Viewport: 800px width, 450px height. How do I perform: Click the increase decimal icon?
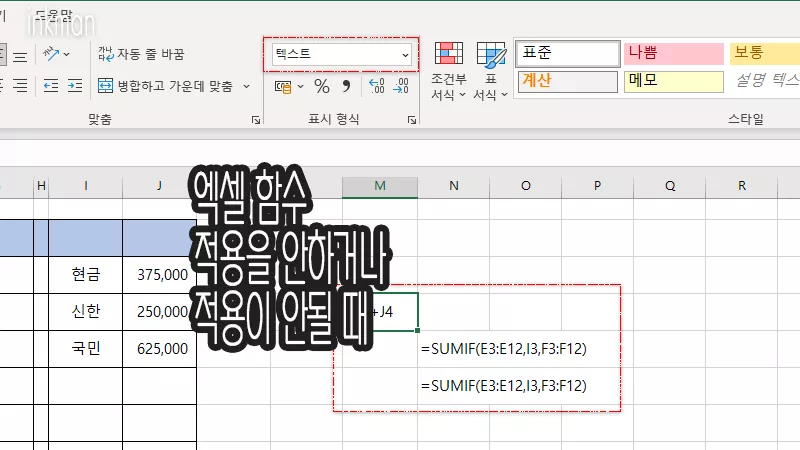tap(377, 87)
